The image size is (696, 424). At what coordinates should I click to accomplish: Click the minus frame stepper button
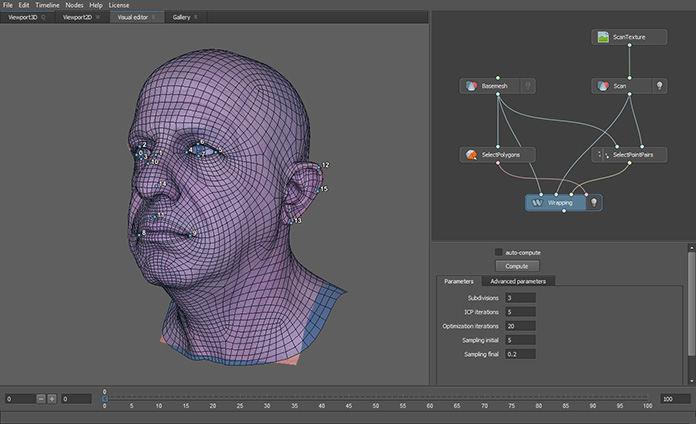coord(41,399)
